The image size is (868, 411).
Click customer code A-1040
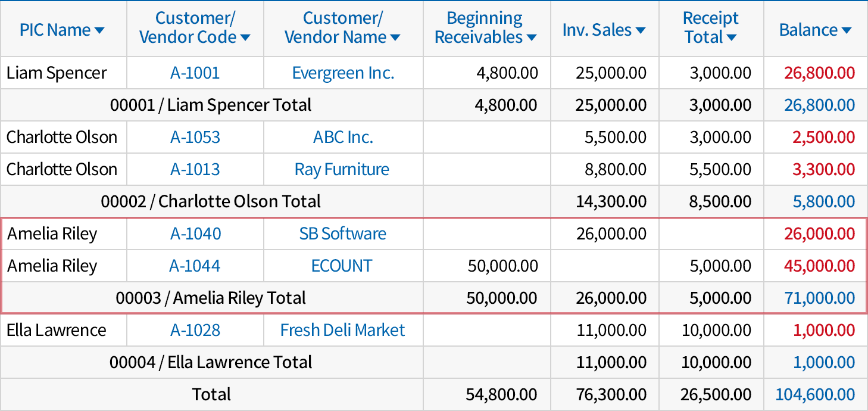(195, 234)
